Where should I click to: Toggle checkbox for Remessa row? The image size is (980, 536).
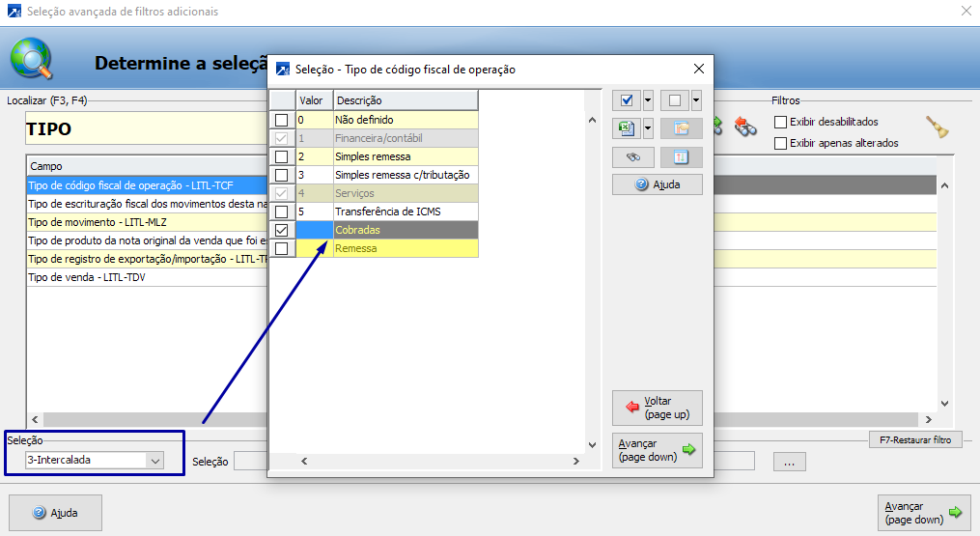pos(282,249)
